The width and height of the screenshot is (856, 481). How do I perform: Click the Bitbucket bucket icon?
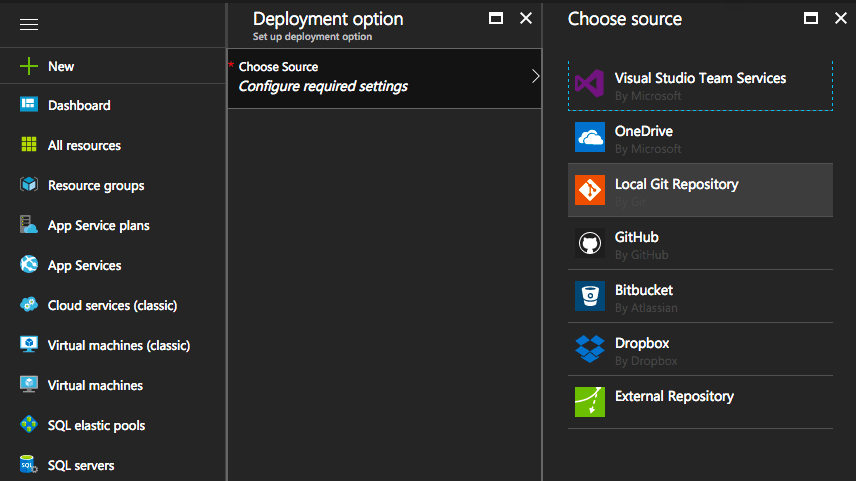(x=590, y=296)
